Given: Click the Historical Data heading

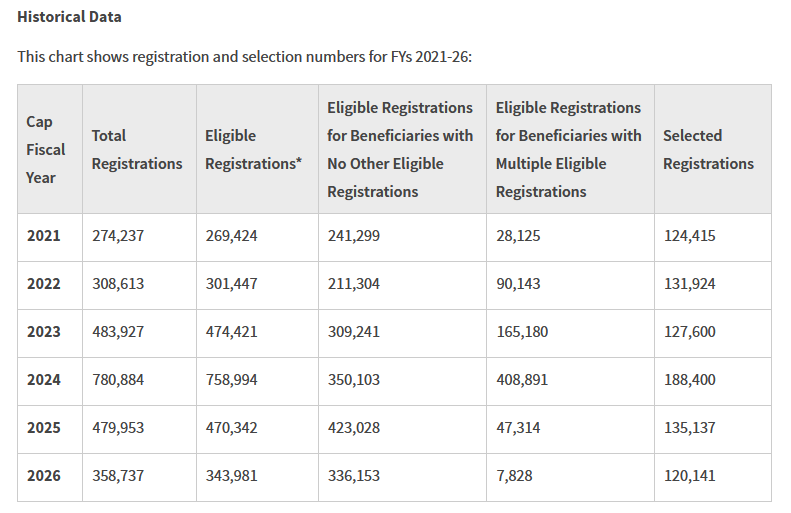Looking at the screenshot, I should pyautogui.click(x=69, y=17).
